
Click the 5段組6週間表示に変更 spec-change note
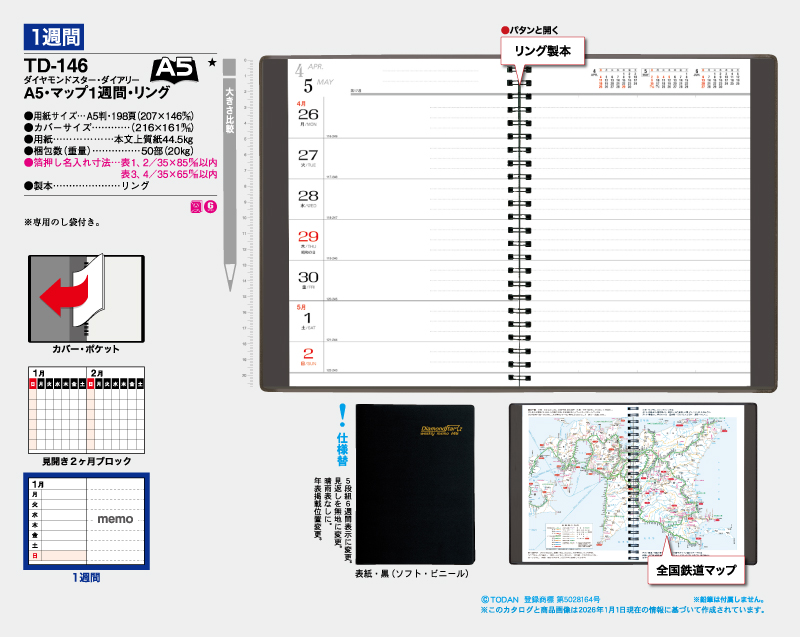click(348, 520)
